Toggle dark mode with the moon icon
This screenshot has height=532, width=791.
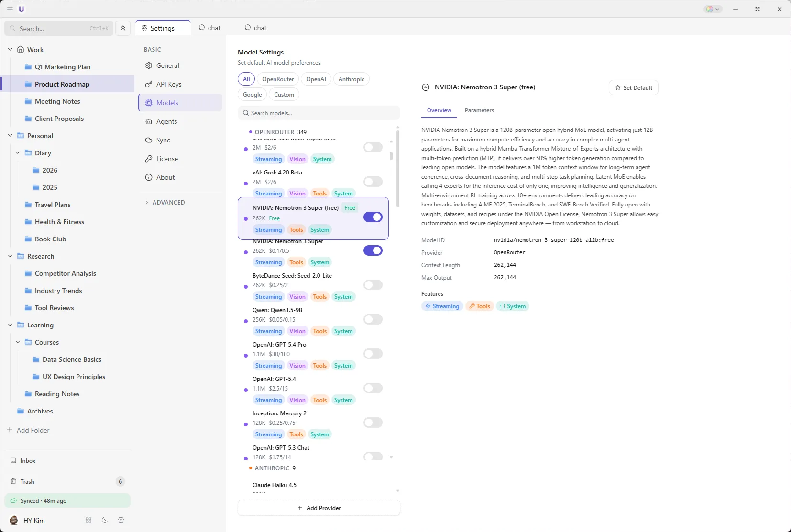[104, 520]
